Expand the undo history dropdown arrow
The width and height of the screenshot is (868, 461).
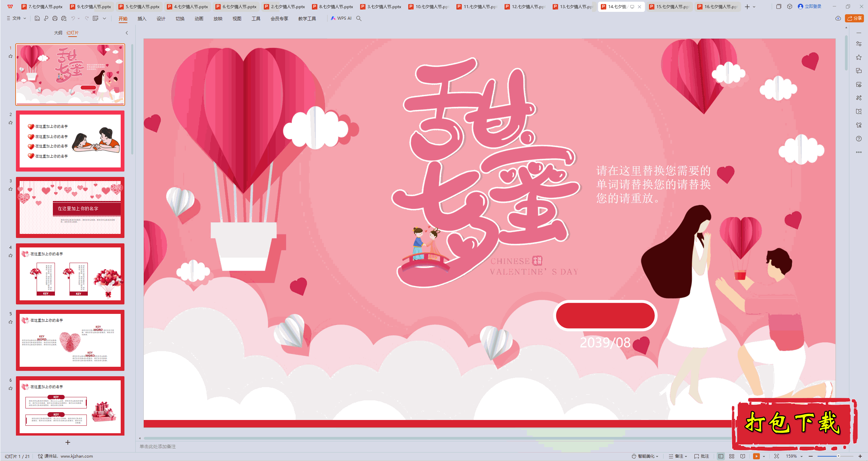79,18
